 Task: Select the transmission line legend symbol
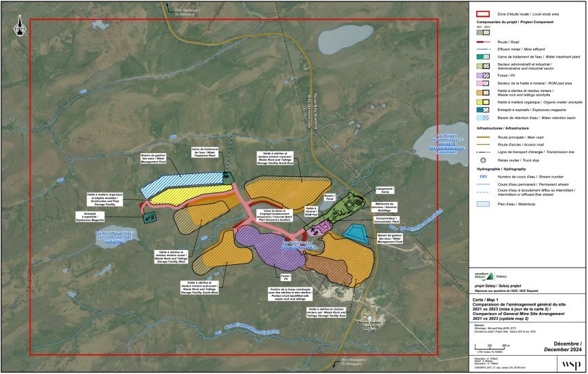click(x=483, y=152)
